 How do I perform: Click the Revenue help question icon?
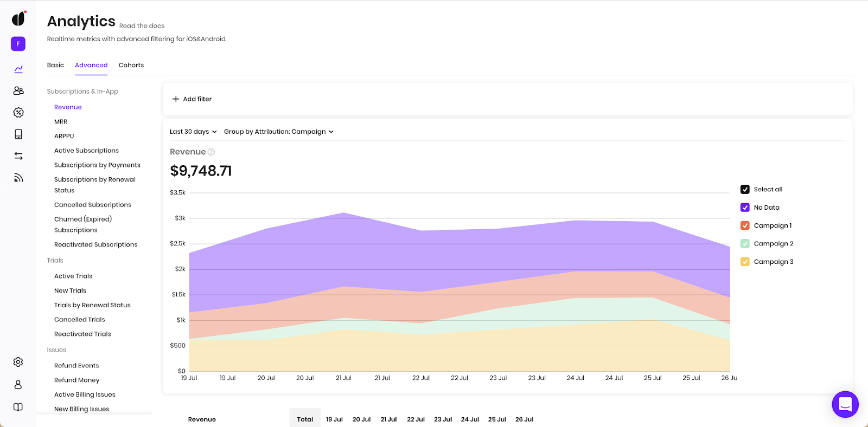tap(212, 152)
